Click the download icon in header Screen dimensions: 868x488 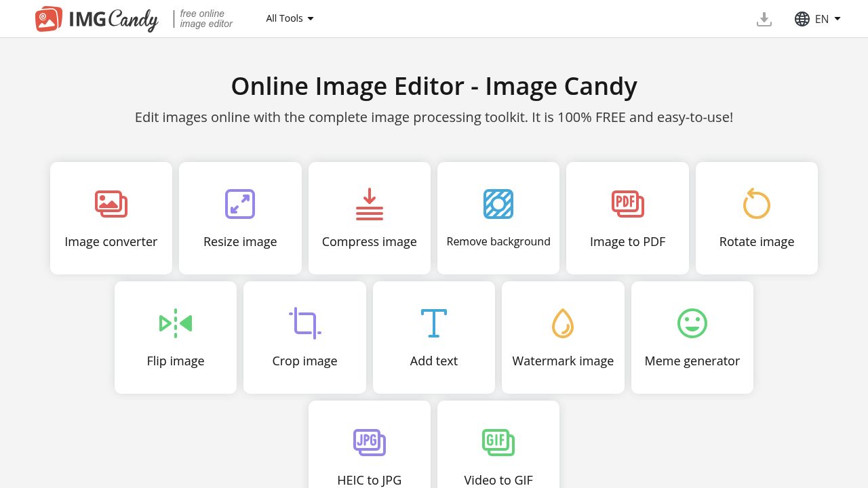(x=764, y=20)
